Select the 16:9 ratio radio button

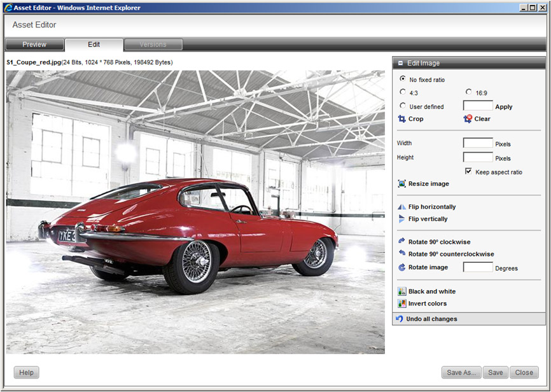click(x=468, y=92)
